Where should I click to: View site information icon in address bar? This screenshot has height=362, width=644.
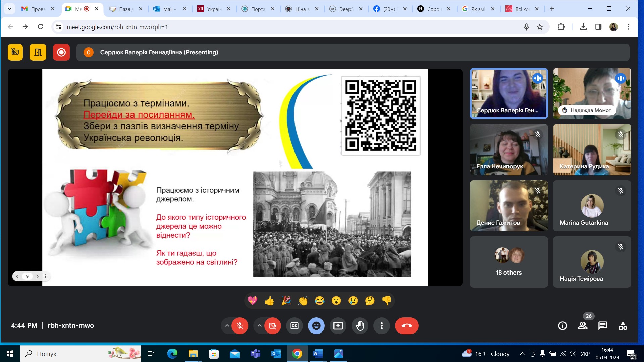pos(58,27)
